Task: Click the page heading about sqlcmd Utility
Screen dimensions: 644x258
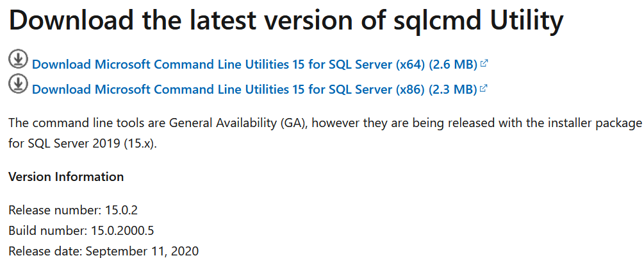Action: pos(286,20)
